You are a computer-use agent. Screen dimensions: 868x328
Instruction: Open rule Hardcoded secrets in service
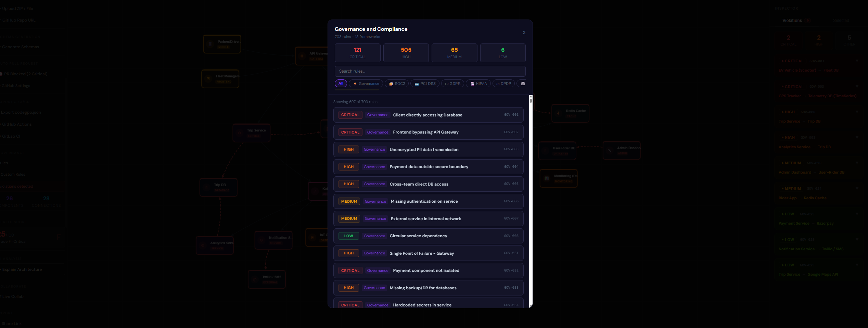[428, 303]
